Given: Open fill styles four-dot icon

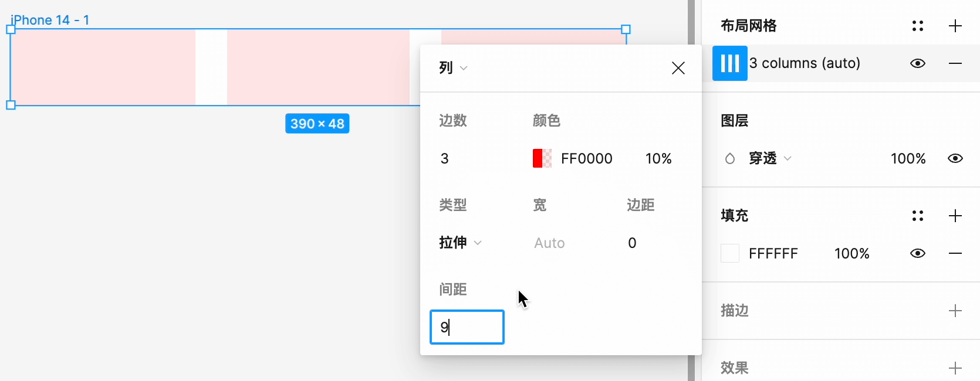Looking at the screenshot, I should pos(918,216).
